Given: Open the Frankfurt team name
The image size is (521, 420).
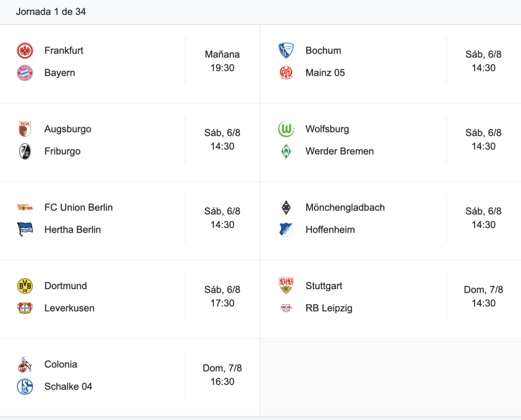Looking at the screenshot, I should tap(64, 50).
